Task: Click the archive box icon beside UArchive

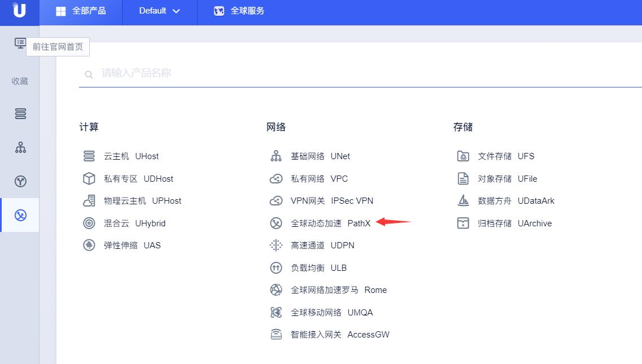Action: (x=463, y=223)
